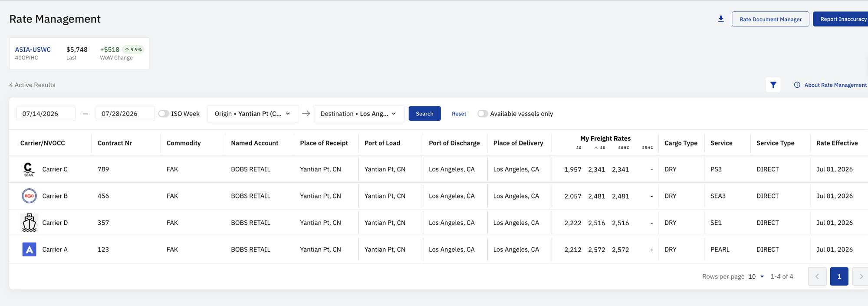Click the SEA3 service cell
868x306 pixels.
(718, 196)
